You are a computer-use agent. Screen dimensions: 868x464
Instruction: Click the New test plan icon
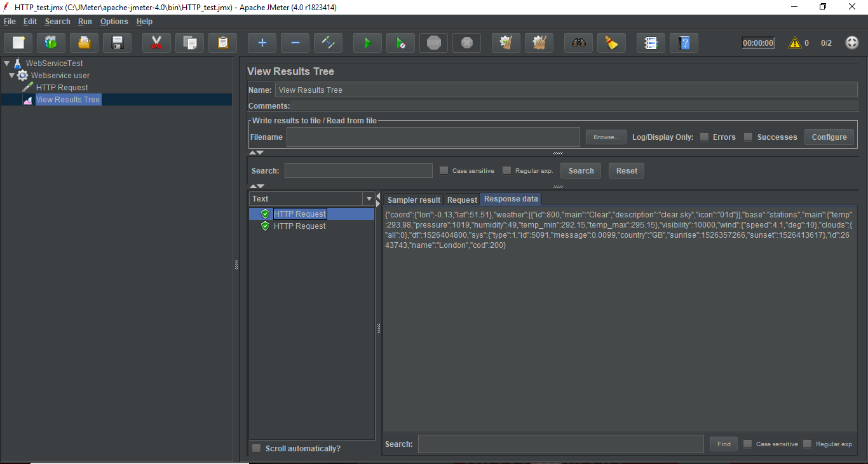click(x=18, y=43)
